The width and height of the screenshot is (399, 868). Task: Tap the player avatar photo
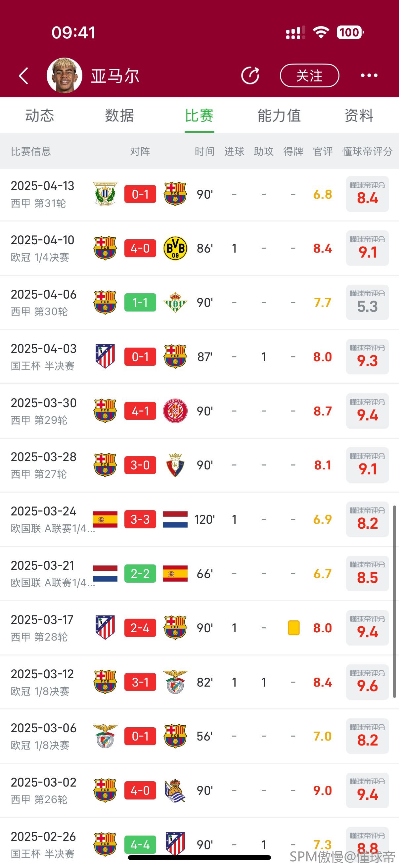coord(64,75)
